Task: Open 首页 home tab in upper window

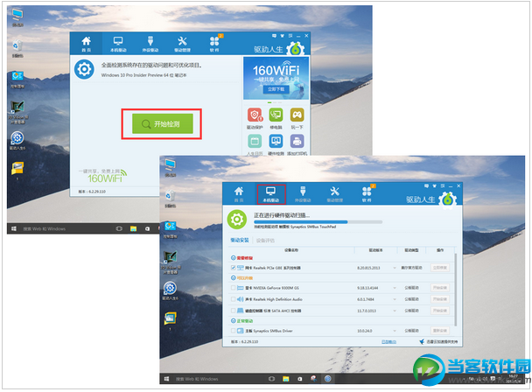Action: point(86,44)
